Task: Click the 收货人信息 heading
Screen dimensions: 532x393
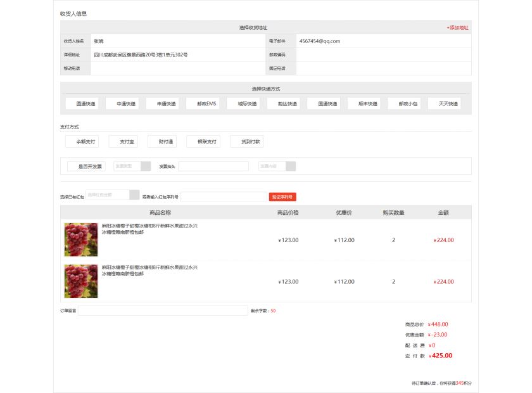Action: point(73,13)
